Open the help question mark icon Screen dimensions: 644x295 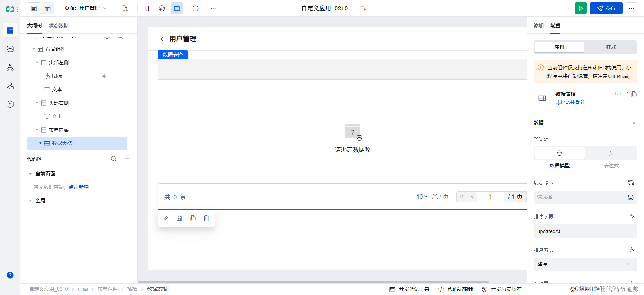click(x=10, y=275)
